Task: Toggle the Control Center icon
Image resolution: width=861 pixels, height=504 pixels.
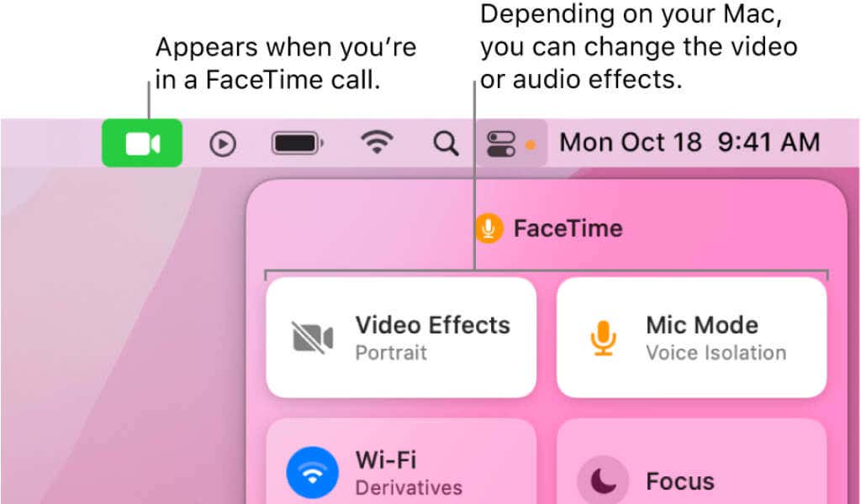Action: click(x=501, y=144)
